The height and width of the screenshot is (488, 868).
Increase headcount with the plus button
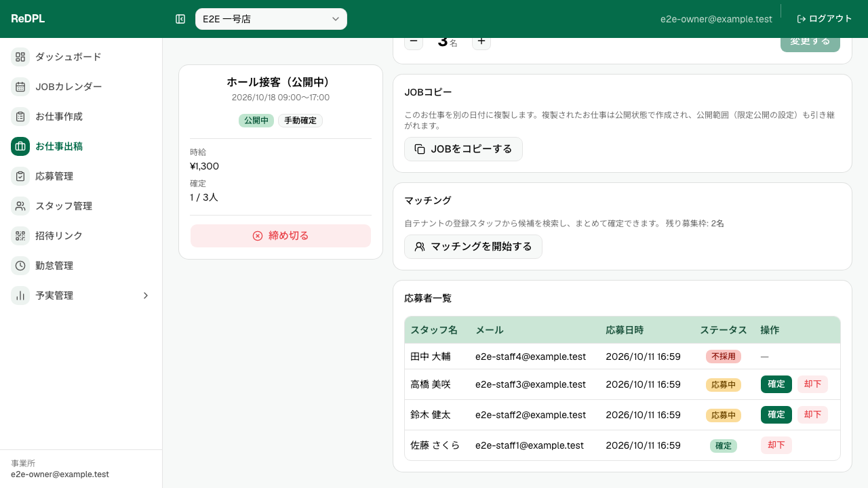(481, 41)
